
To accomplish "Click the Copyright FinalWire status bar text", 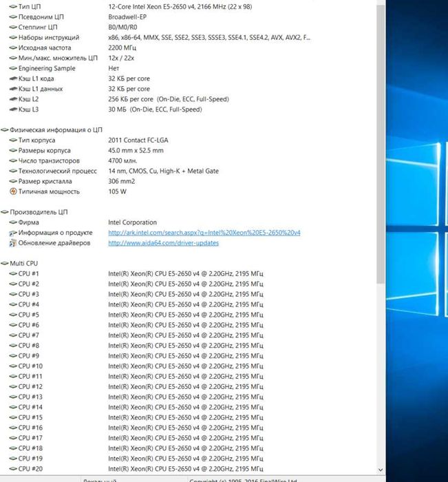I will click(243, 480).
